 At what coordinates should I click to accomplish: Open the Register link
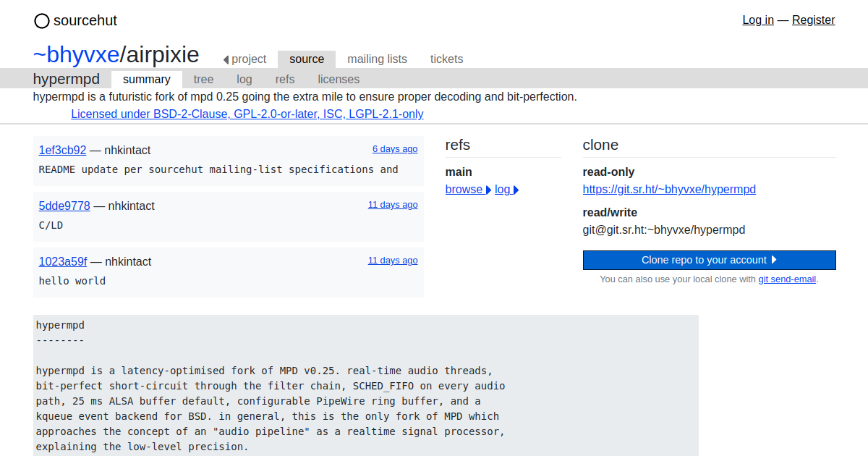point(814,20)
